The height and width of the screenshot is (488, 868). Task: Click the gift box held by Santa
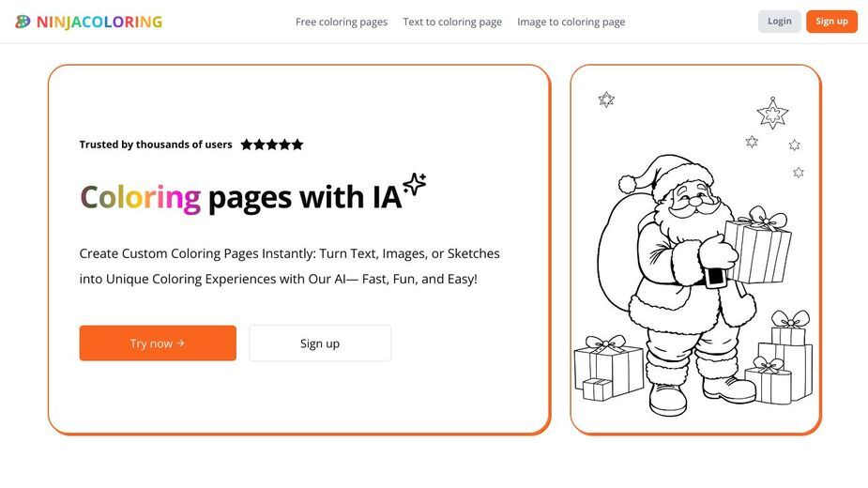tap(758, 245)
